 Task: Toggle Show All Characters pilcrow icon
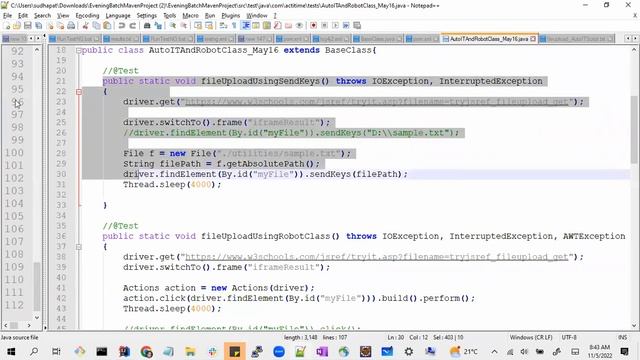point(234,25)
